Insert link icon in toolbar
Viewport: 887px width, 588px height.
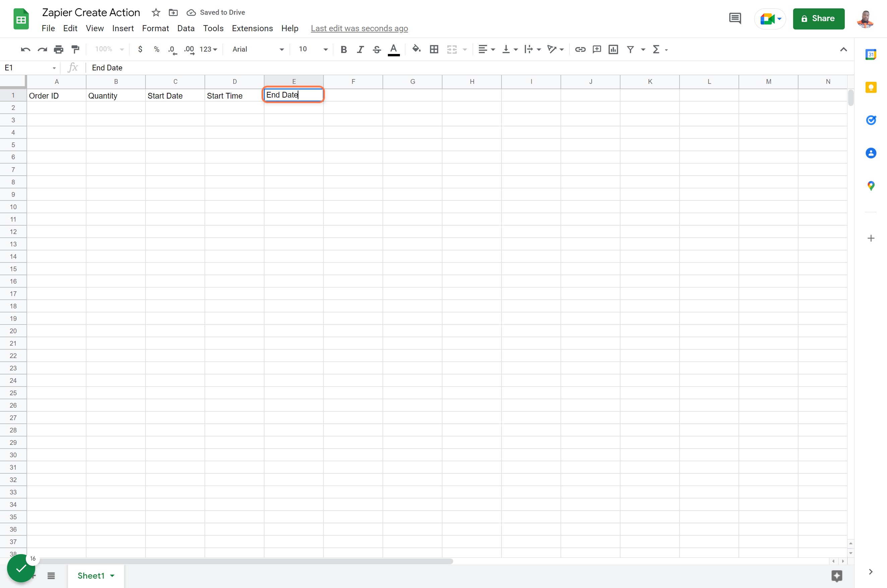click(x=580, y=49)
